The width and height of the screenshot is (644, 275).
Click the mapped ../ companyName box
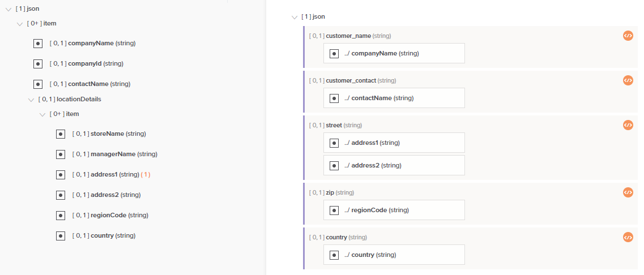(x=394, y=53)
